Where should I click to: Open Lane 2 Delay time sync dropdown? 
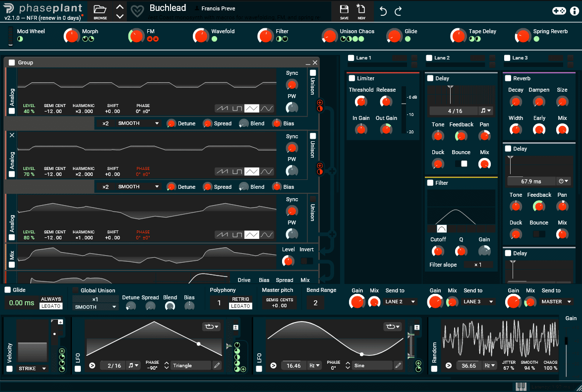tap(485, 111)
